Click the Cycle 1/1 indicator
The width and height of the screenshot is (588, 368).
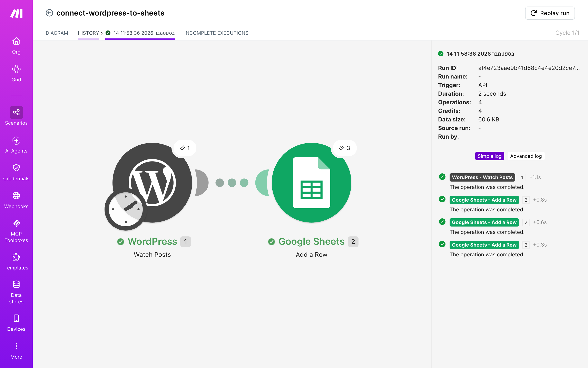(567, 33)
